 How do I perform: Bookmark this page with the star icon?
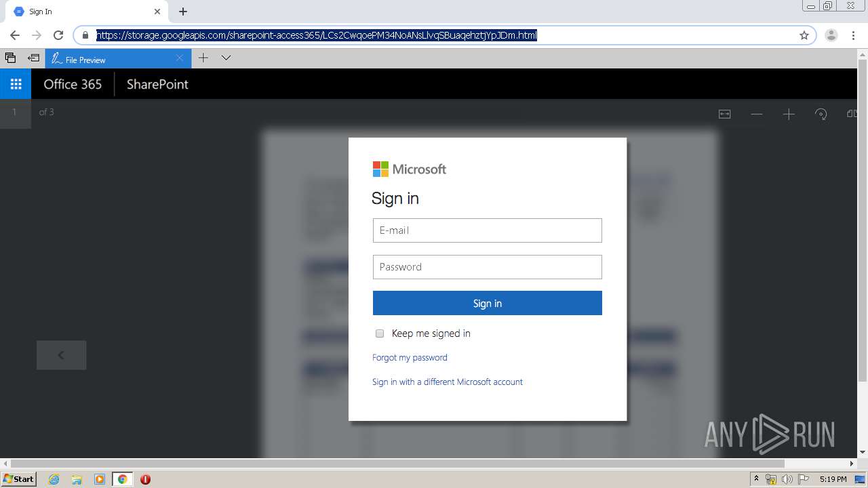click(804, 35)
